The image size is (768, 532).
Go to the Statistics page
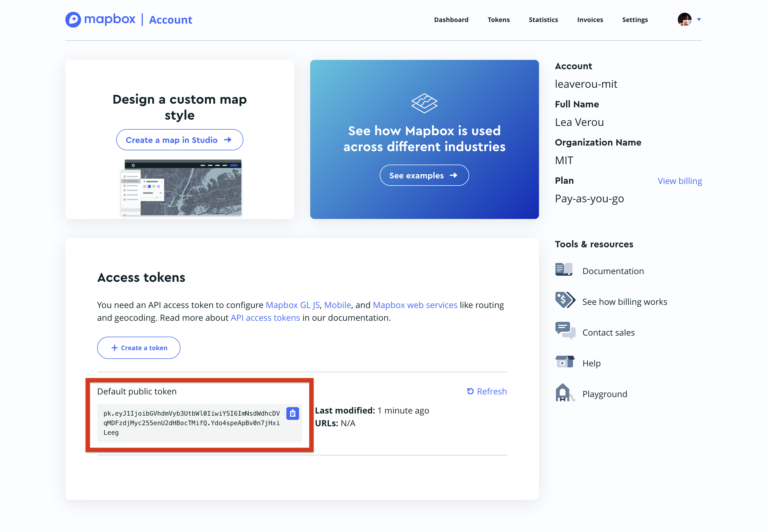coord(543,20)
